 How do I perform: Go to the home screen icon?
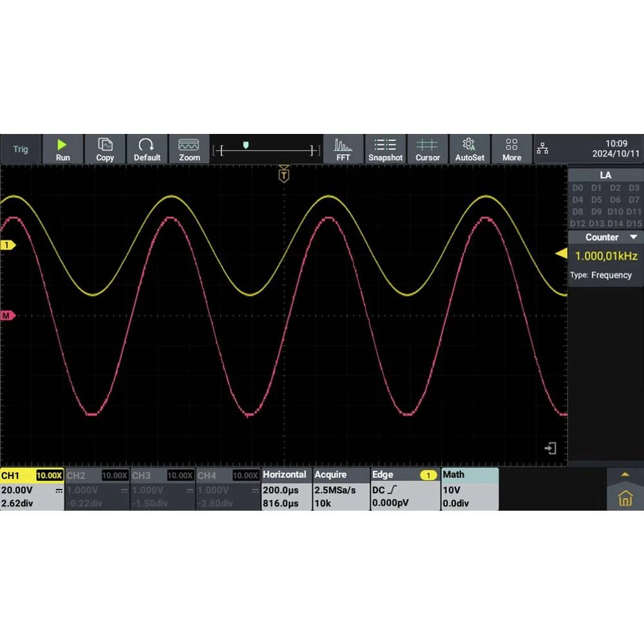pyautogui.click(x=625, y=498)
